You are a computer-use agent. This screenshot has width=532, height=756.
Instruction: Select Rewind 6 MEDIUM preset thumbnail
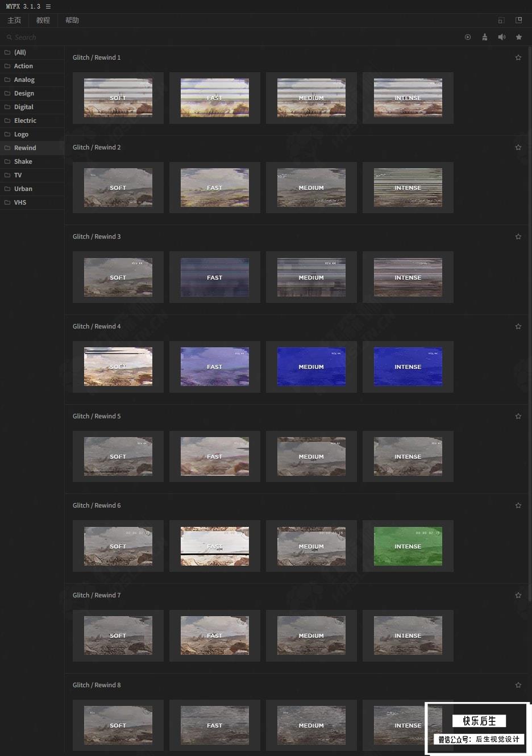tap(311, 546)
